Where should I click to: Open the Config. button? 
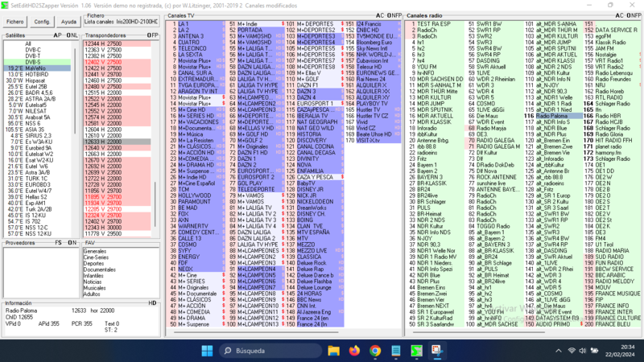coord(42,22)
